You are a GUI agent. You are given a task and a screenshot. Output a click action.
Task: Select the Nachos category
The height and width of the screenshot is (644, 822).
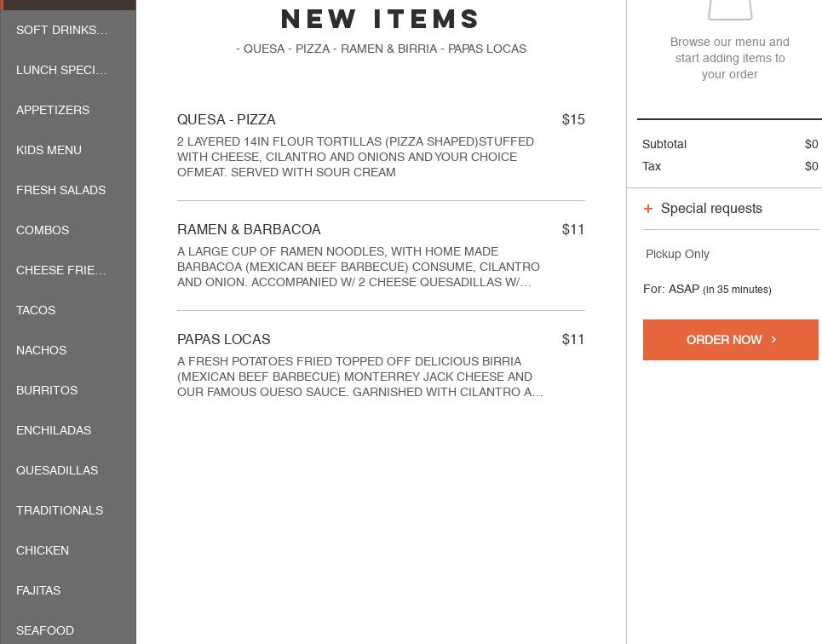[41, 350]
